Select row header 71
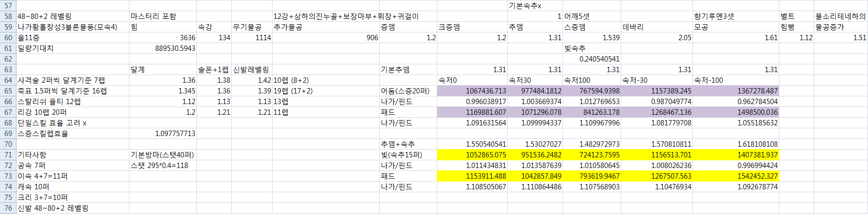This screenshot has width=868, height=214. (8, 155)
